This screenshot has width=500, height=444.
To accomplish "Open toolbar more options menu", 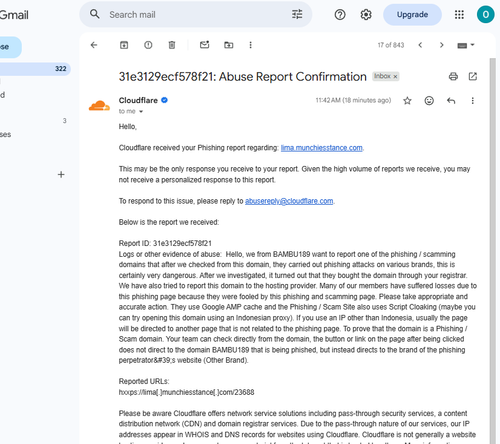I will [251, 45].
